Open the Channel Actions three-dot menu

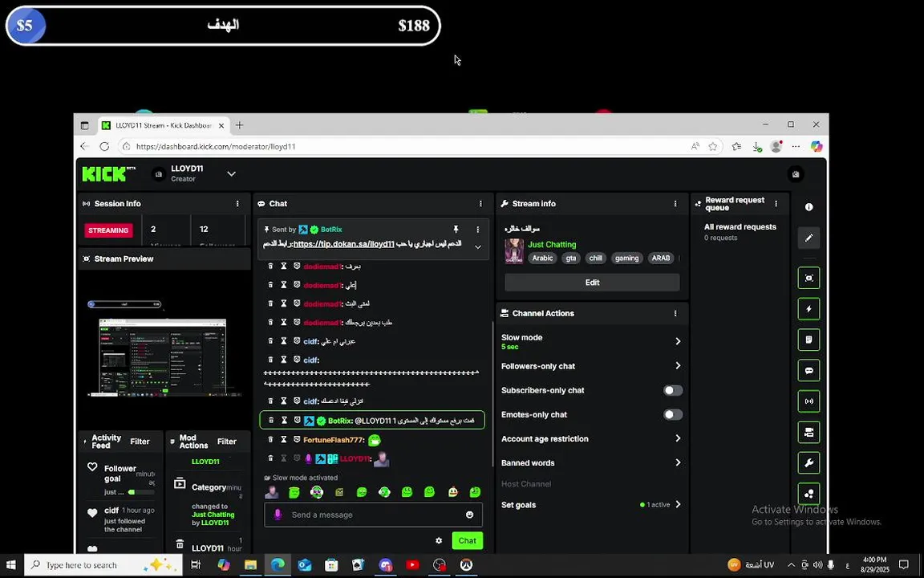pos(675,313)
